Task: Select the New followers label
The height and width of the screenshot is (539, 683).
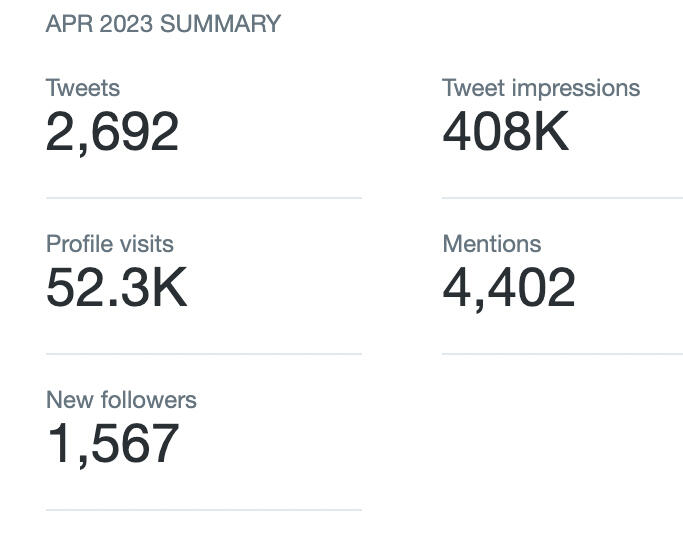Action: [x=121, y=400]
